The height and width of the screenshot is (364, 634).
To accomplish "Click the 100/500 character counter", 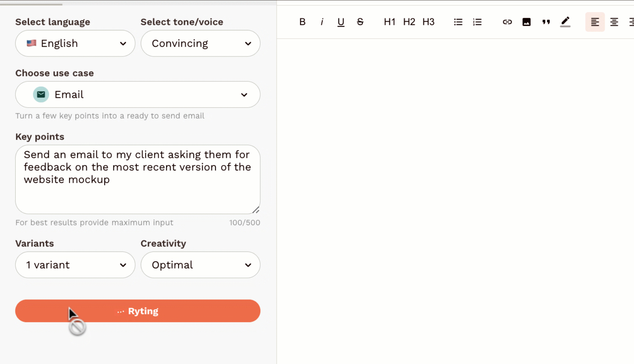I will click(245, 223).
